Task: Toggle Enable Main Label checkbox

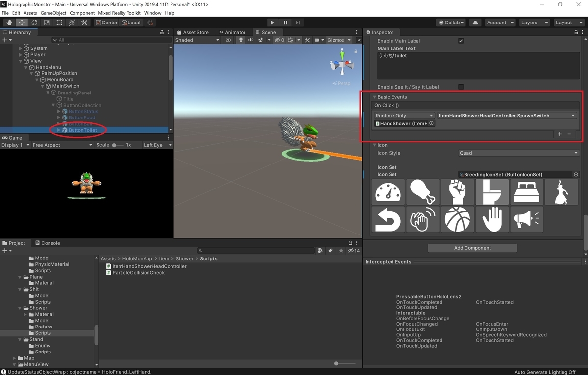Action: (x=461, y=41)
